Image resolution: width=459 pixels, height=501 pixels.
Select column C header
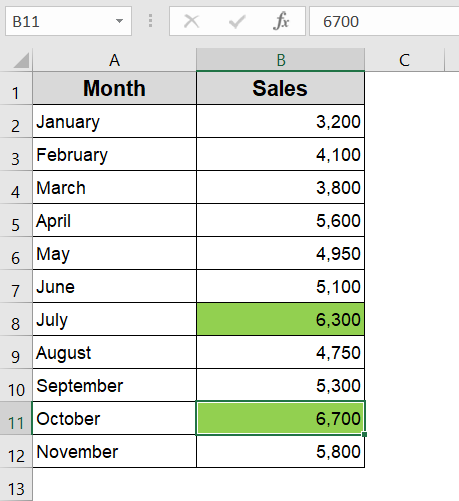(x=405, y=60)
